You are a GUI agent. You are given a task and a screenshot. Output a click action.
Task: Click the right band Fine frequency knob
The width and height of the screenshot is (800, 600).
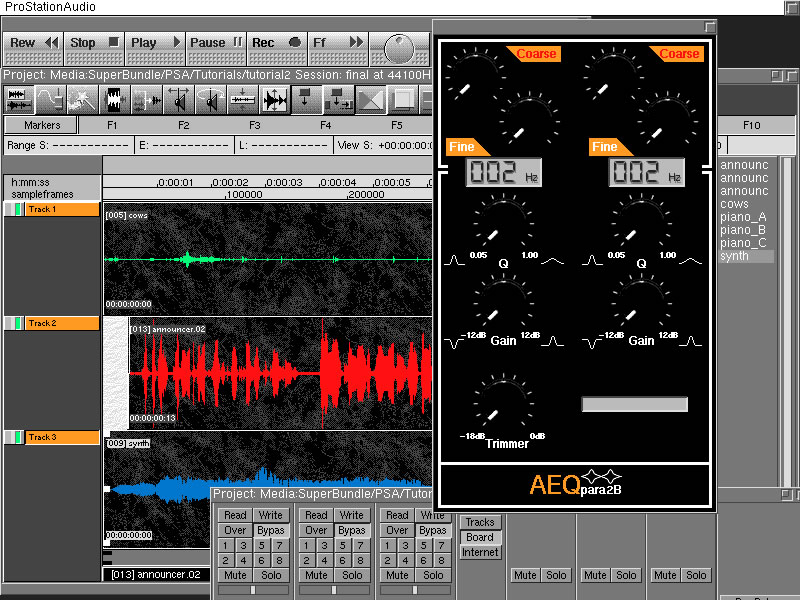tap(667, 121)
